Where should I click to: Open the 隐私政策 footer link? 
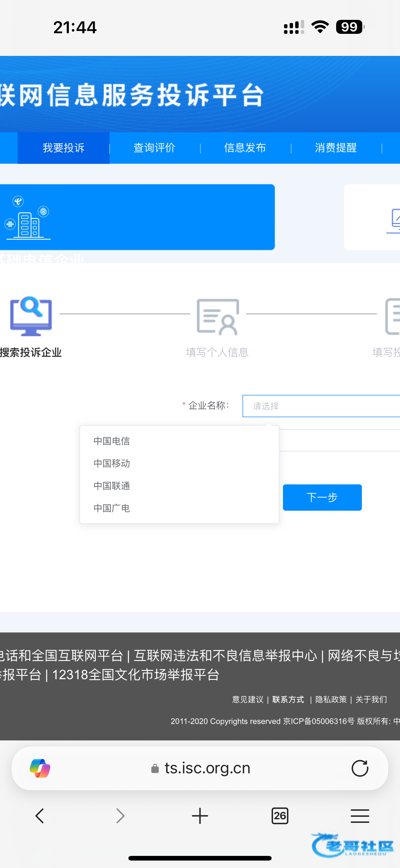(x=331, y=699)
